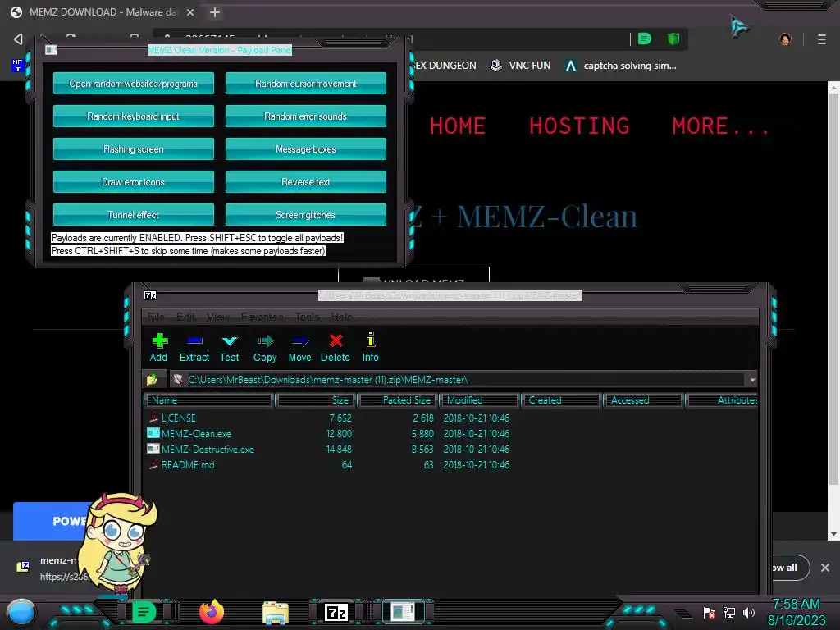The image size is (840, 630).
Task: Sort by the Size column header
Action: (x=316, y=400)
